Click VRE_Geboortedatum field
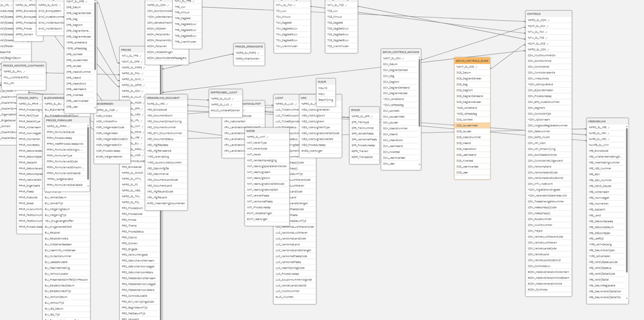Image resolution: width=644 pixels, height=320 pixels. [606, 227]
